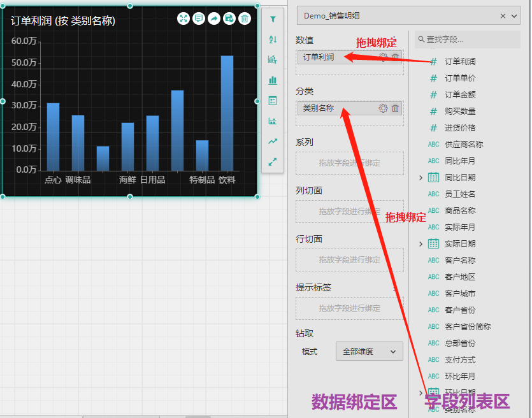This screenshot has width=532, height=418.
Task: Click the 调味品 bar in the chart
Action: [x=78, y=143]
